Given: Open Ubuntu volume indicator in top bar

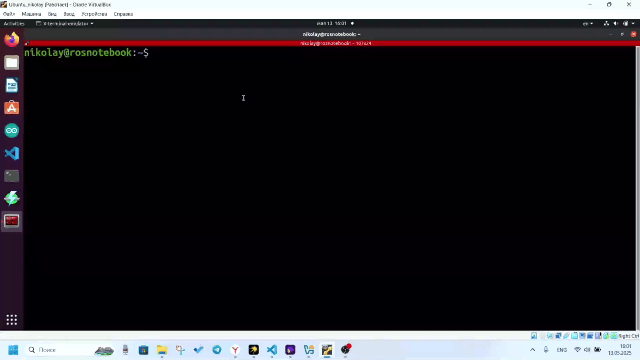Looking at the screenshot, I should [616, 24].
